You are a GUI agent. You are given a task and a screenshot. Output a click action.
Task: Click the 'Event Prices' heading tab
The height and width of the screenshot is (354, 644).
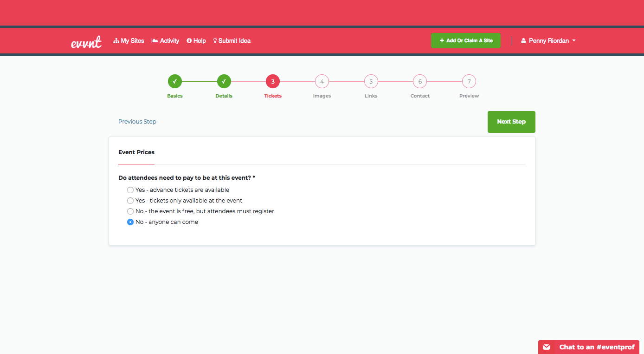[x=136, y=152]
